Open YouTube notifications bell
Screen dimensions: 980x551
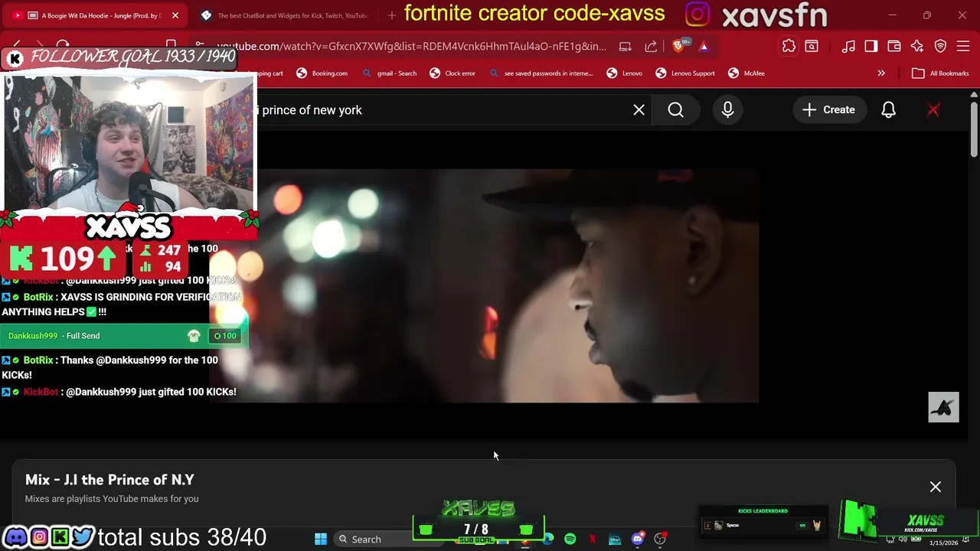point(888,110)
